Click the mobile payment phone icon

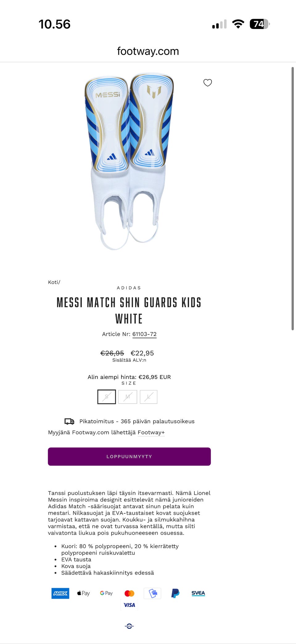(153, 593)
